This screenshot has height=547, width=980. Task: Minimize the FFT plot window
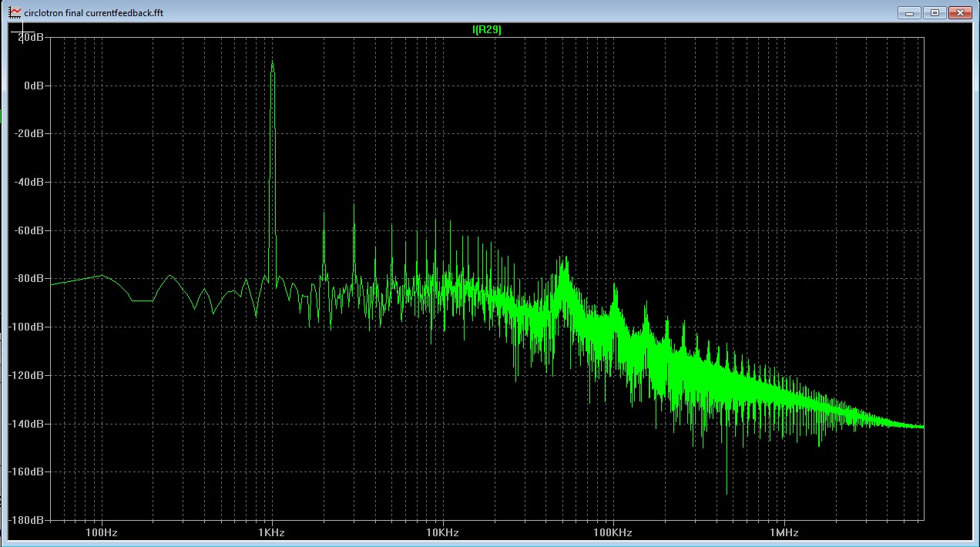click(x=909, y=12)
